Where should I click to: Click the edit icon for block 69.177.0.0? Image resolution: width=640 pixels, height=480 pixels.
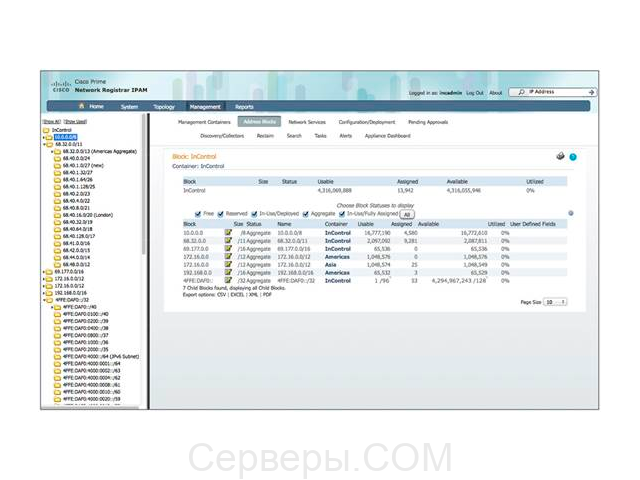(228, 248)
